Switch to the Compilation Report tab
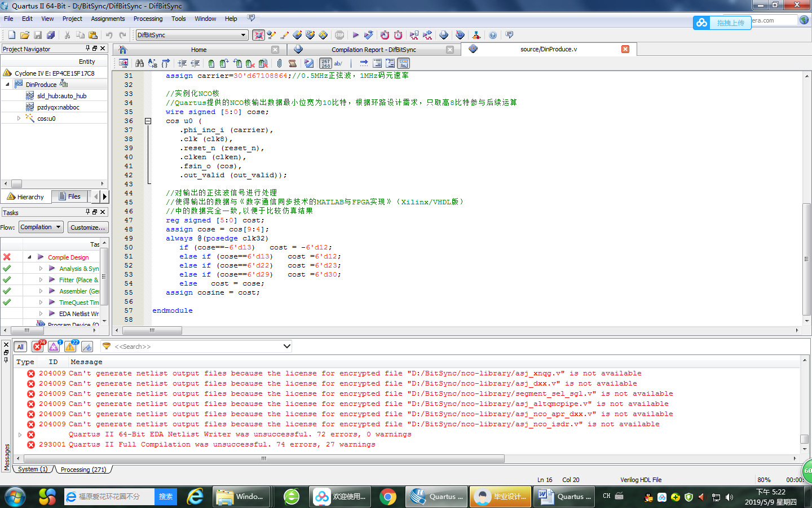 (372, 49)
